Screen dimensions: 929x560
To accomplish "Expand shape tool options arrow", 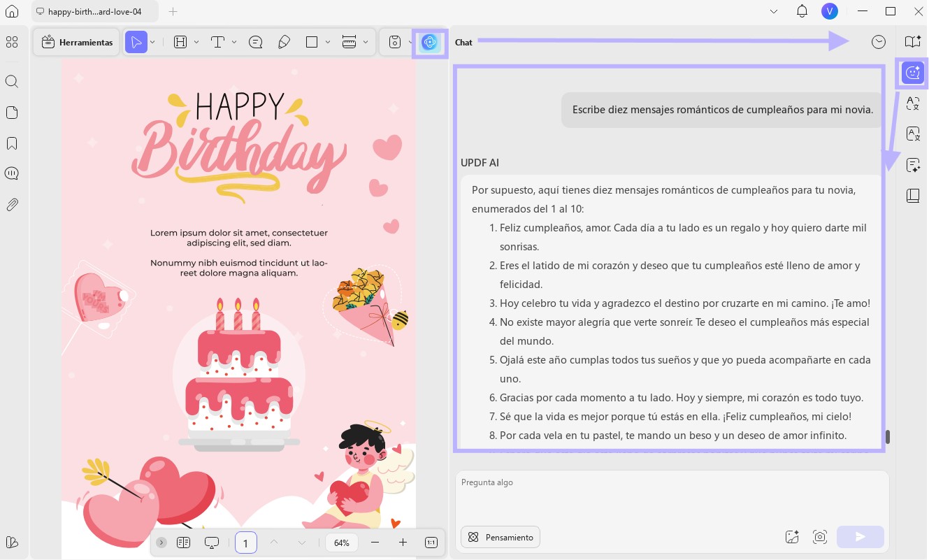I will 328,43.
